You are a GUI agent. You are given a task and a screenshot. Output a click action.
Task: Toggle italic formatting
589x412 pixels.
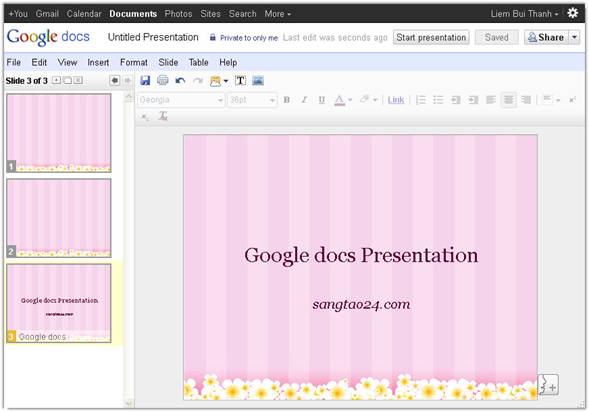304,100
